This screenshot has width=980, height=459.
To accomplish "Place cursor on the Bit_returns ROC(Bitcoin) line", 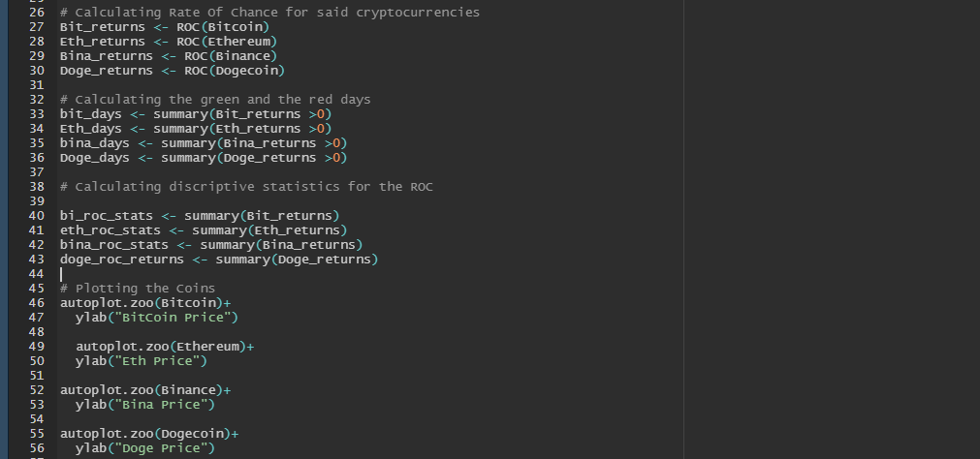I will point(165,27).
